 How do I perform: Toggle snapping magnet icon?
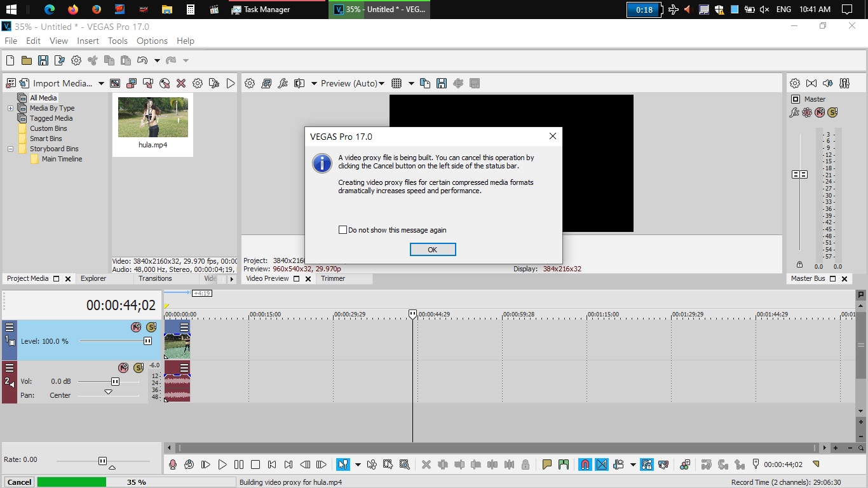pyautogui.click(x=585, y=464)
